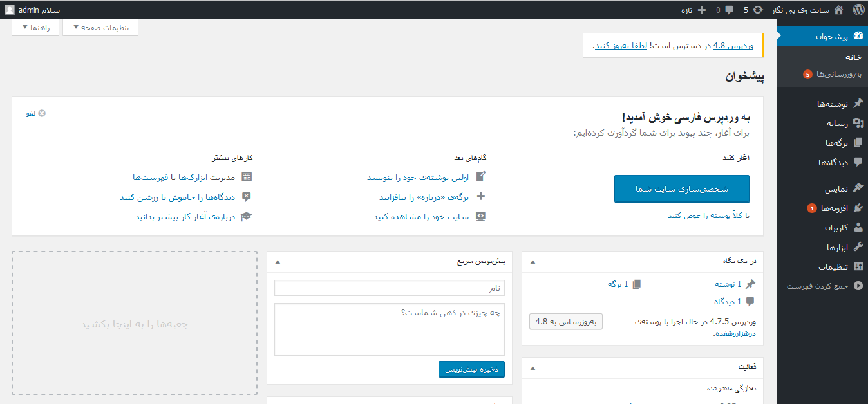This screenshot has width=868, height=404.
Task: Click the plus icon for adding About page
Action: [480, 197]
